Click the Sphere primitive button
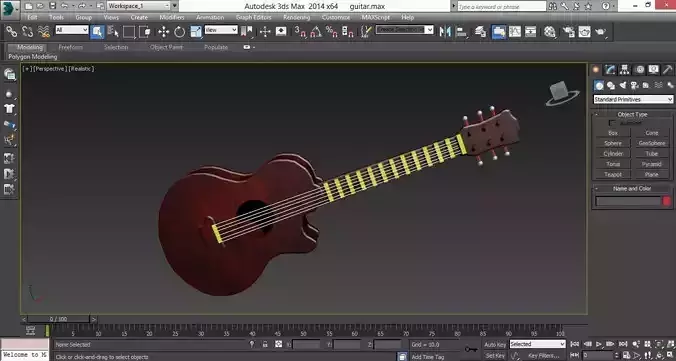 point(613,143)
